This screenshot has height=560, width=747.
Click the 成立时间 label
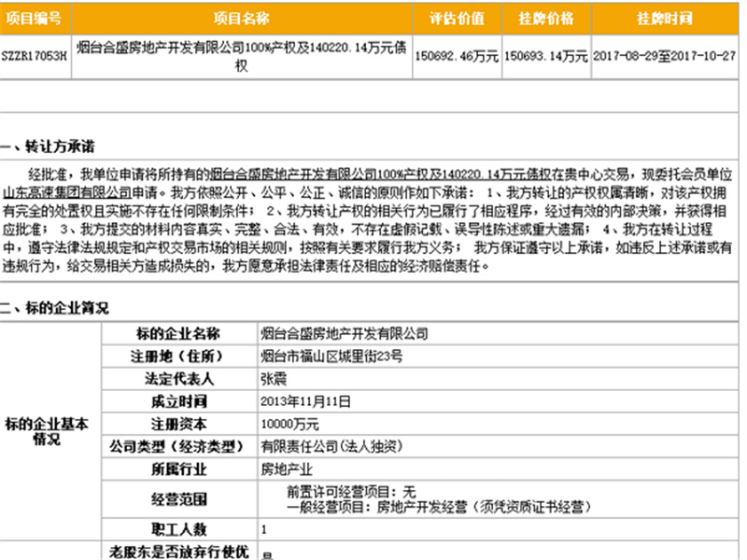(x=178, y=401)
